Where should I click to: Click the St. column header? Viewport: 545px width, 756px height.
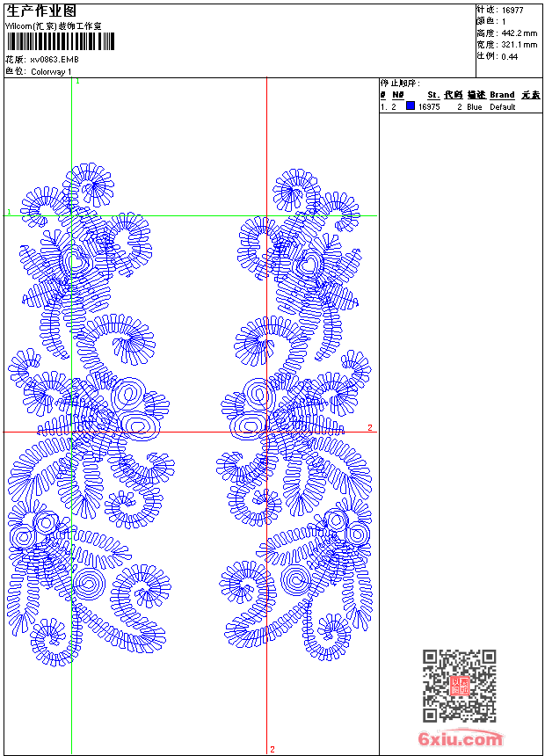[x=432, y=95]
